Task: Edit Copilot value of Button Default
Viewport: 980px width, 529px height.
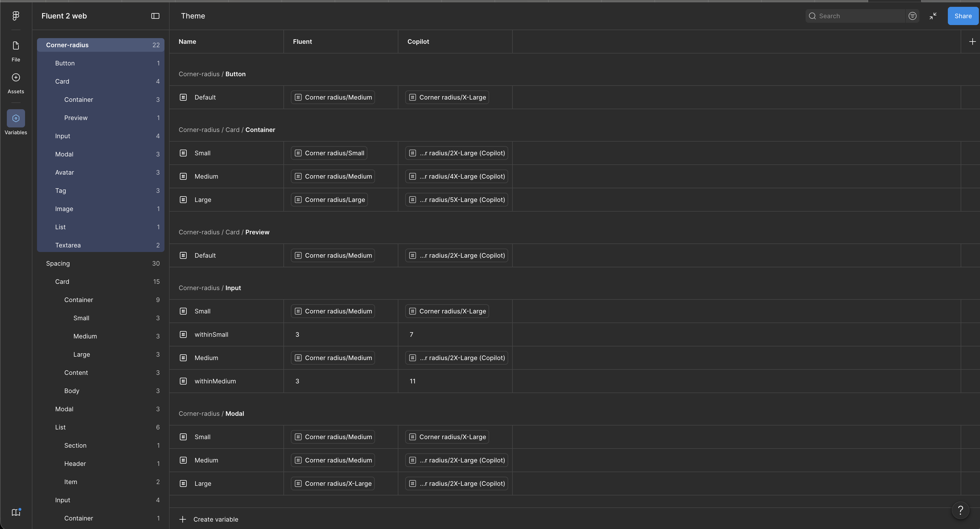Action: tap(447, 97)
